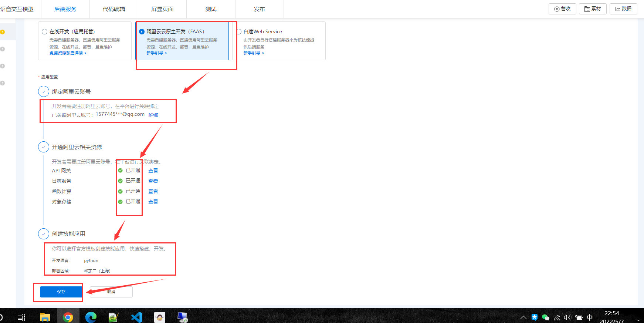Click green check icon beside 对象存储
The height and width of the screenshot is (323, 644).
pos(120,202)
